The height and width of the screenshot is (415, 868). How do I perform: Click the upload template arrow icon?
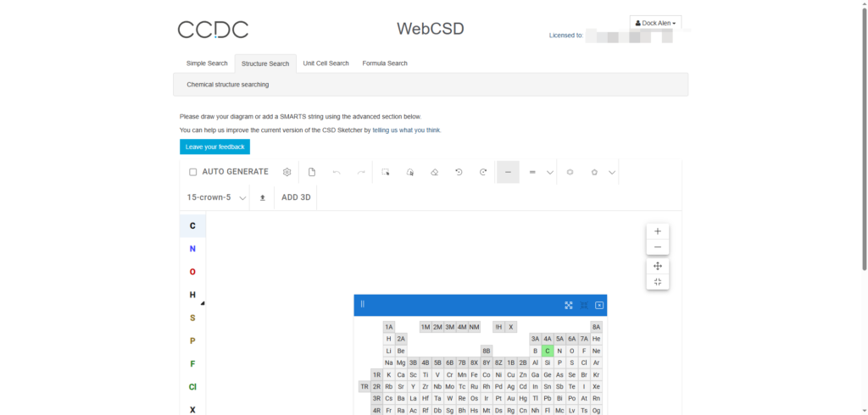pyautogui.click(x=262, y=197)
